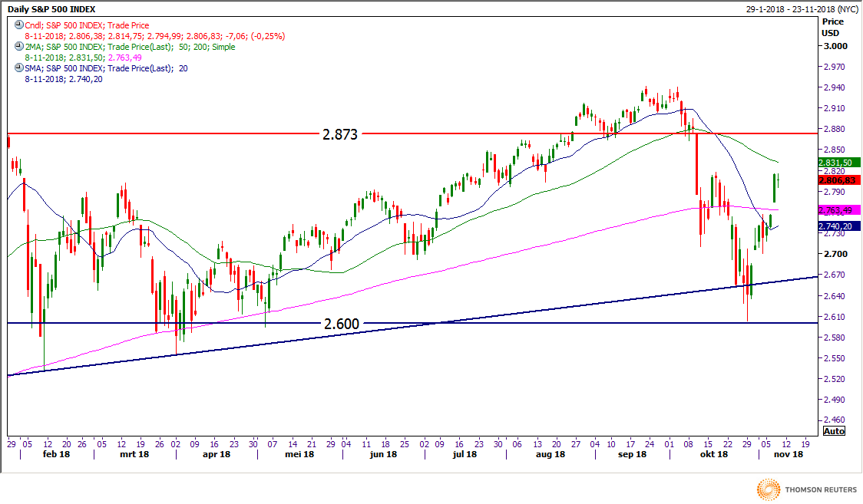Image resolution: width=863 pixels, height=504 pixels.
Task: Click the clock icon beside the 2MA legend
Action: [x=18, y=47]
